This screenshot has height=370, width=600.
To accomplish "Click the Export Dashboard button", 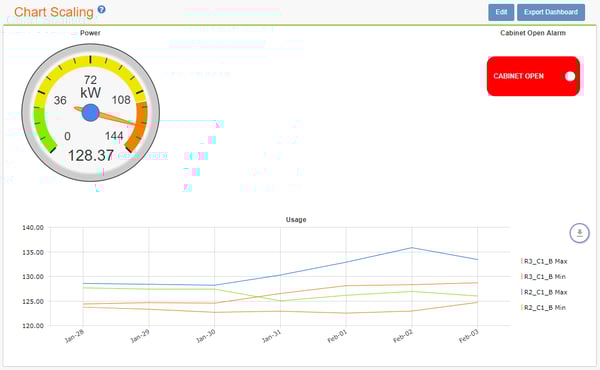I will pyautogui.click(x=551, y=12).
